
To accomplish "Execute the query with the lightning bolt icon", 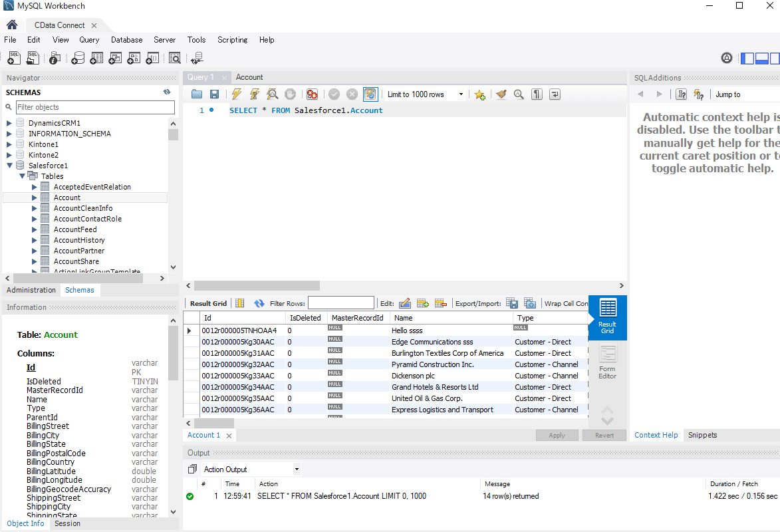I will [x=237, y=94].
